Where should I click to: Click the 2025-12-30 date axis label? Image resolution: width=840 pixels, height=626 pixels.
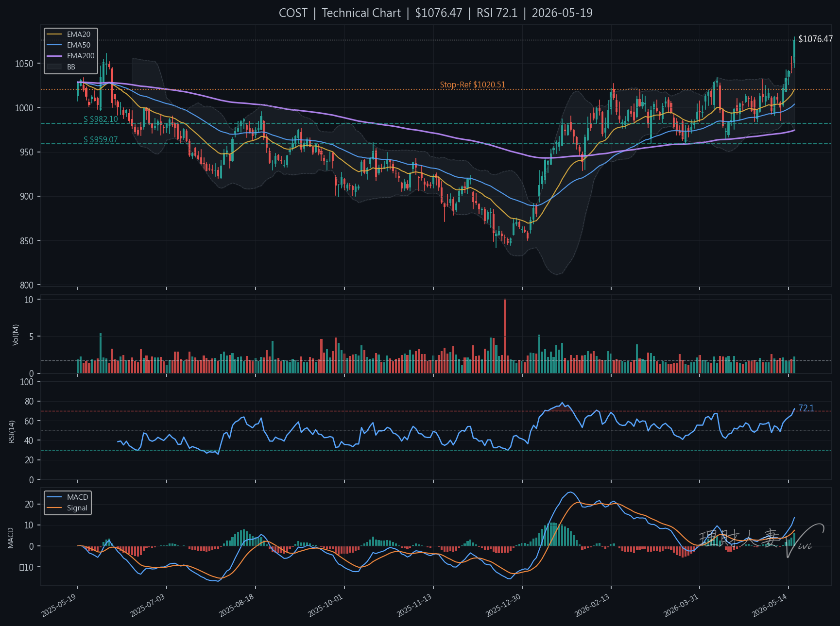pyautogui.click(x=503, y=606)
